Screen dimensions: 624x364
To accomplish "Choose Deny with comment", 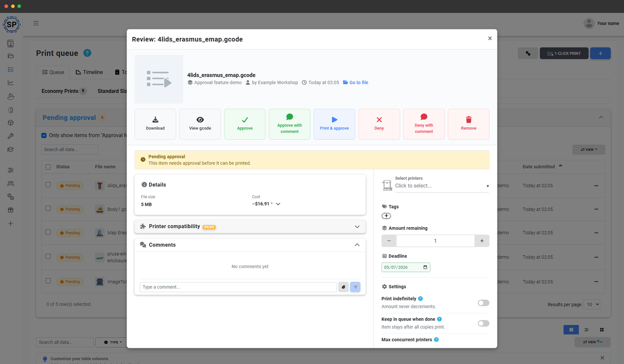I will coord(424,124).
